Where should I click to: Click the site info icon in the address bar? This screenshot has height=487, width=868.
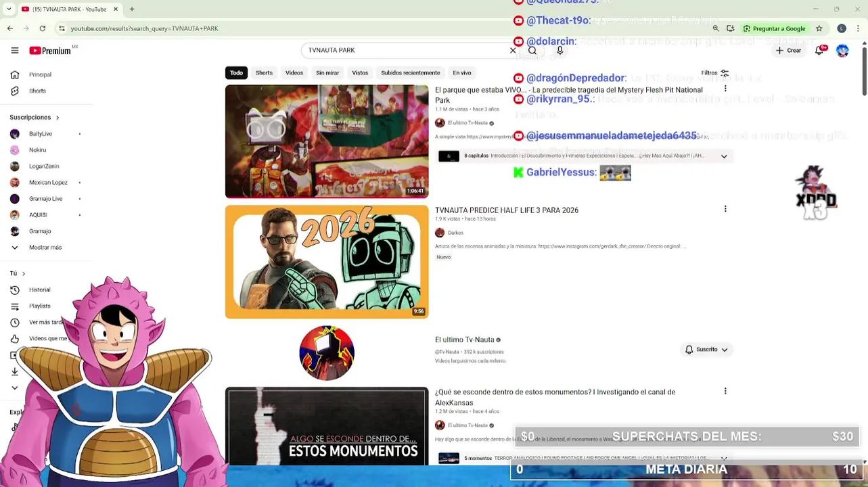pyautogui.click(x=62, y=28)
